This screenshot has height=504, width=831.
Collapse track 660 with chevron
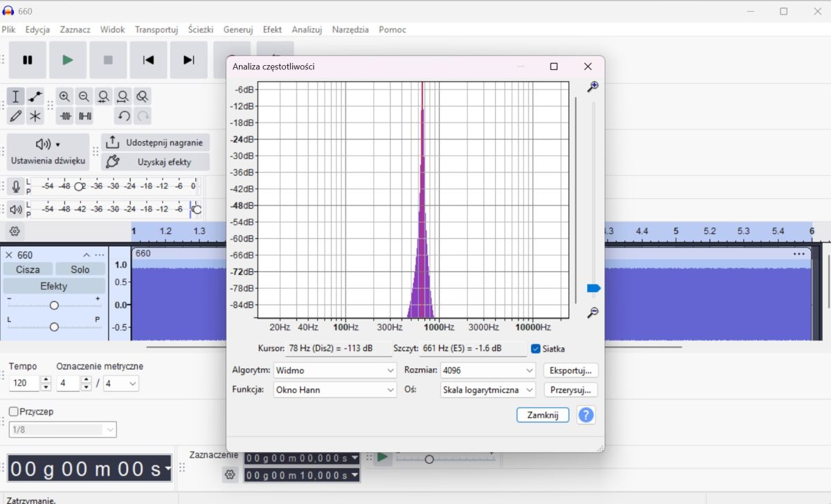point(87,255)
